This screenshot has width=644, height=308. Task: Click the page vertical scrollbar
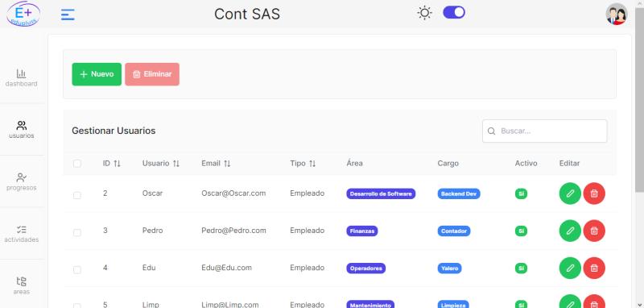coord(639,100)
